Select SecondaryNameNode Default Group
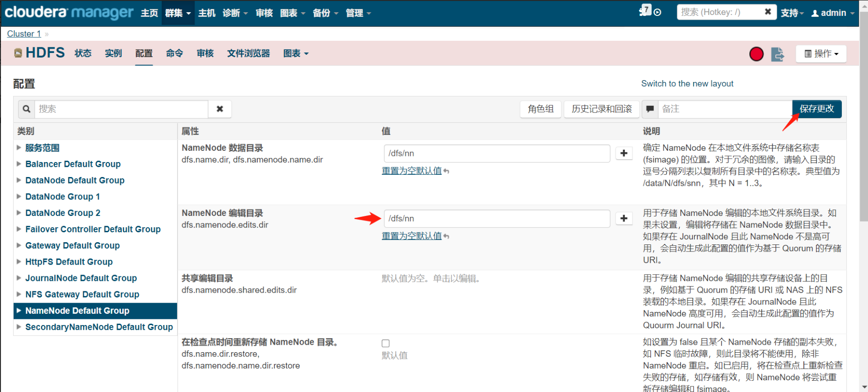The image size is (868, 392). click(99, 327)
